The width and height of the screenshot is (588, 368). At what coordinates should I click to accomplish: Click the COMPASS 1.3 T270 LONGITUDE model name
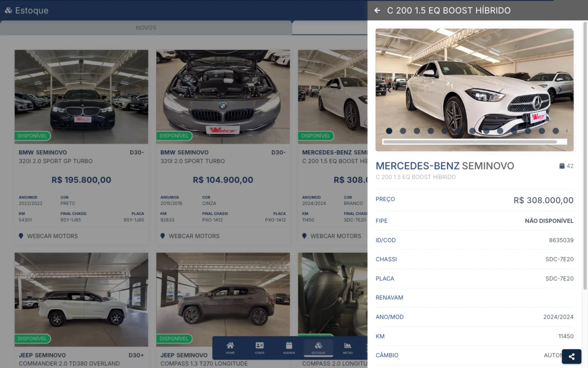[204, 364]
